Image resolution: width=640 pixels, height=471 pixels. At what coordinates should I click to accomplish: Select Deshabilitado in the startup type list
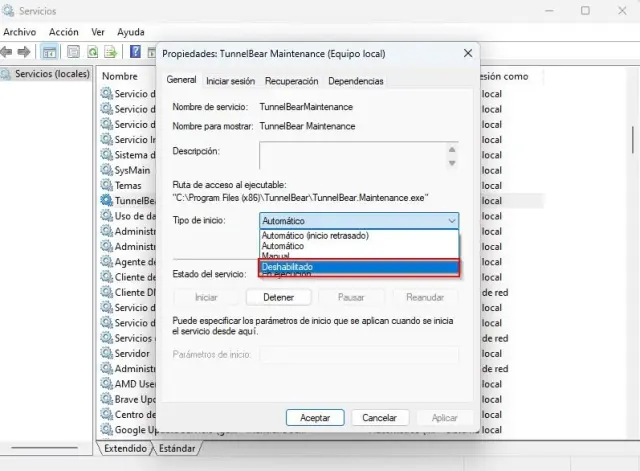359,267
